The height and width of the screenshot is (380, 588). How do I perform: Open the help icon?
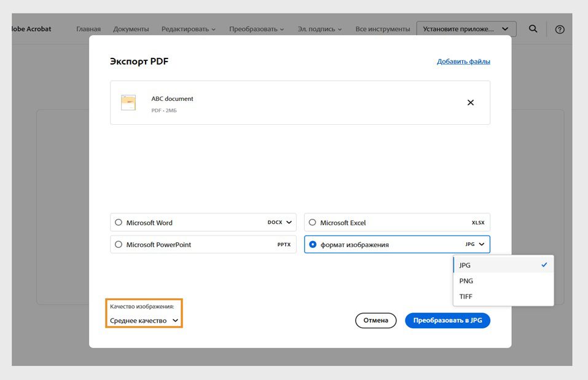pyautogui.click(x=559, y=28)
